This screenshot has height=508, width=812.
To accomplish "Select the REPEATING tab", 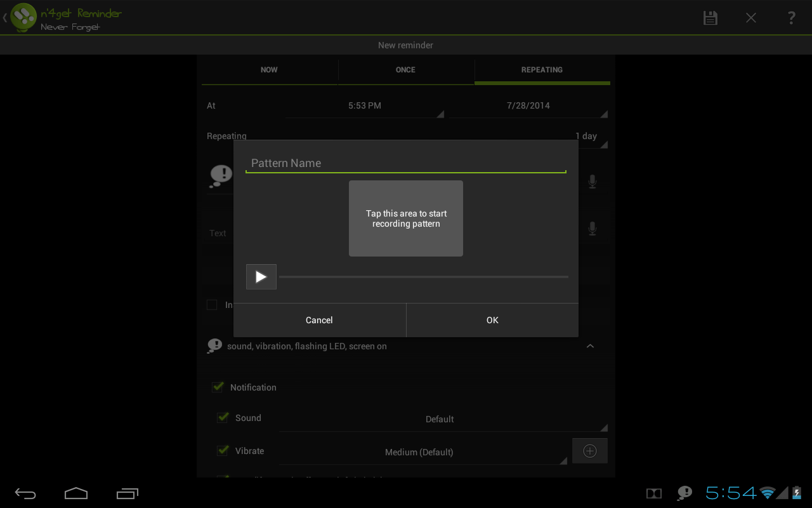I will click(x=542, y=70).
